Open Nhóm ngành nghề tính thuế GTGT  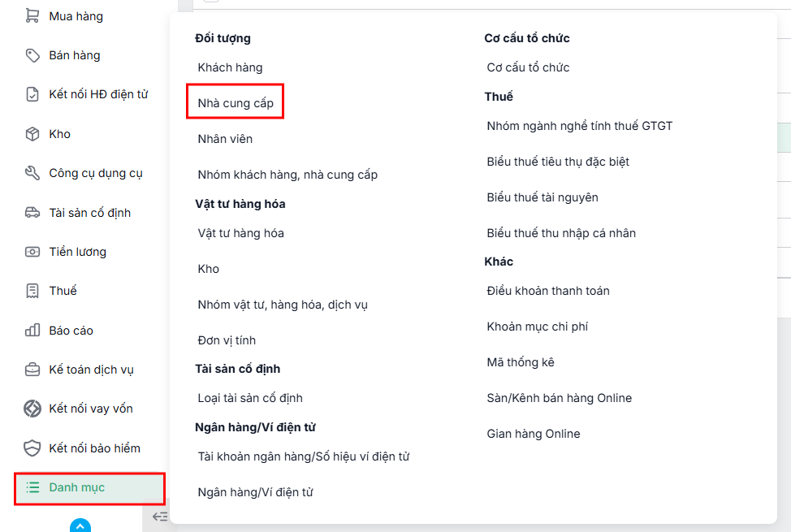click(x=580, y=126)
